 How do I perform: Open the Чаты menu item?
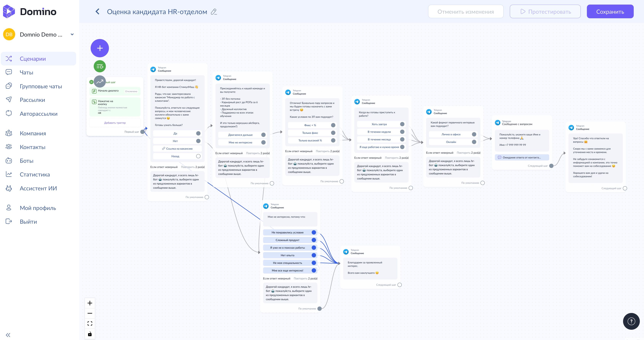coord(26,73)
